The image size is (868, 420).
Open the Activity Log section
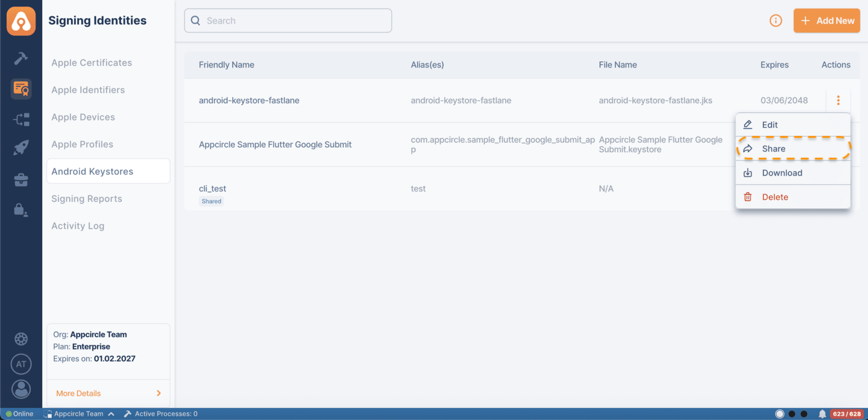click(78, 225)
